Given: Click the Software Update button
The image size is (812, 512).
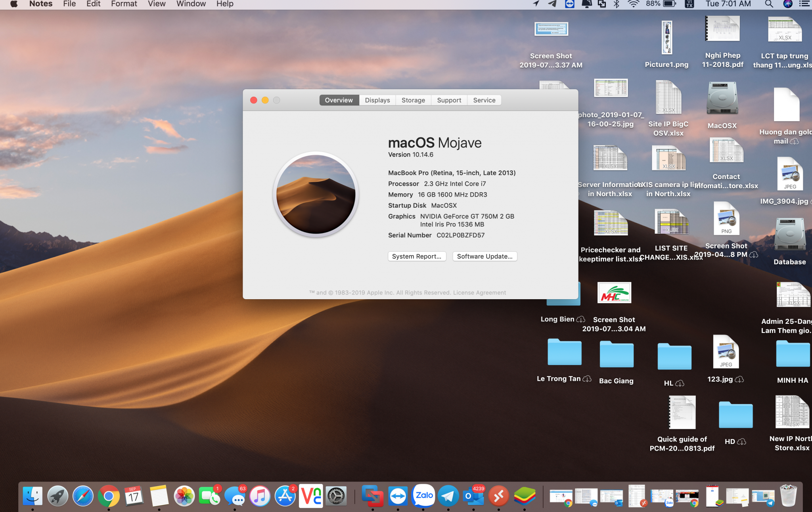Looking at the screenshot, I should pyautogui.click(x=485, y=256).
